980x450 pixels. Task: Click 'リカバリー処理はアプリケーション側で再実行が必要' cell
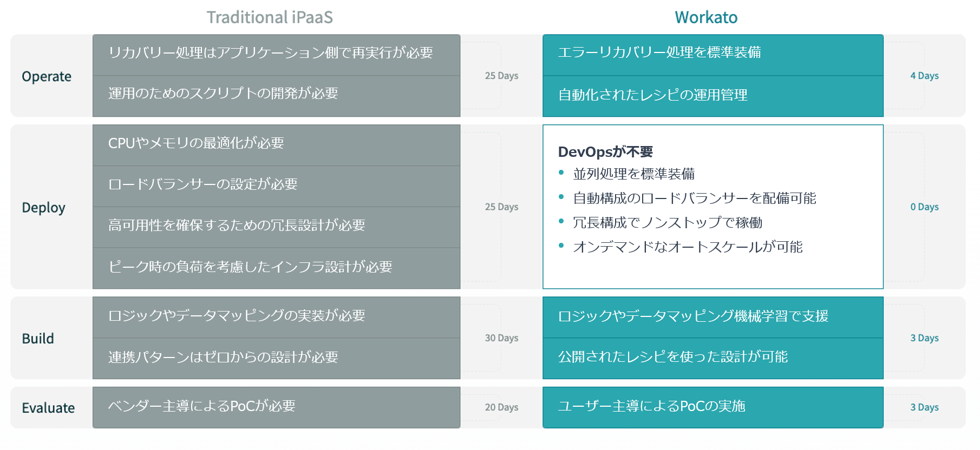point(276,55)
